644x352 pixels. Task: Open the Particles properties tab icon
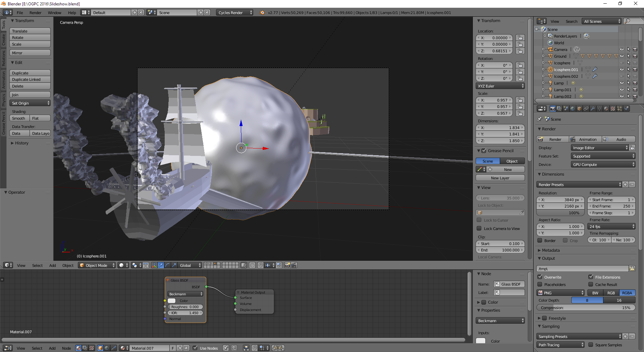pos(620,109)
